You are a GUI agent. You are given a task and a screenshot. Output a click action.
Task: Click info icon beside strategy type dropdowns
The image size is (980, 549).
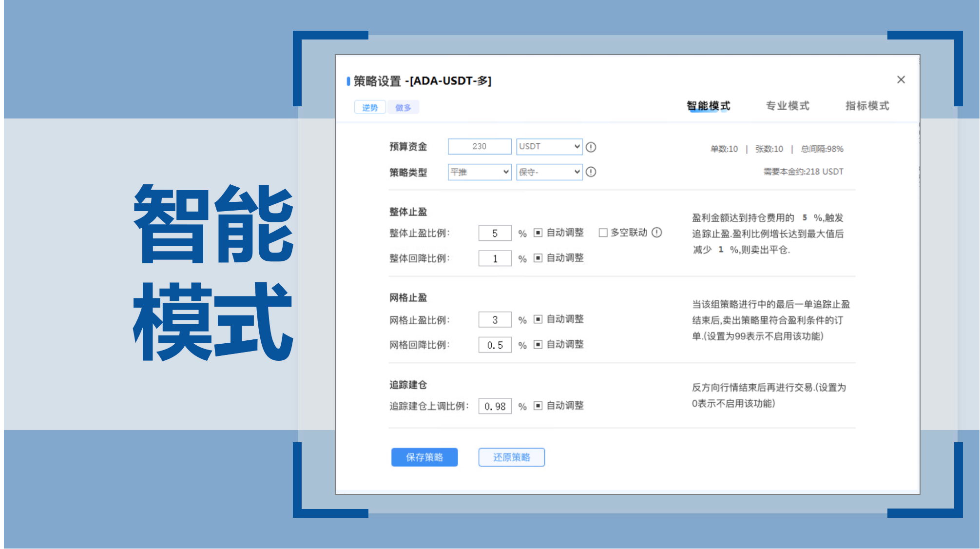591,172
